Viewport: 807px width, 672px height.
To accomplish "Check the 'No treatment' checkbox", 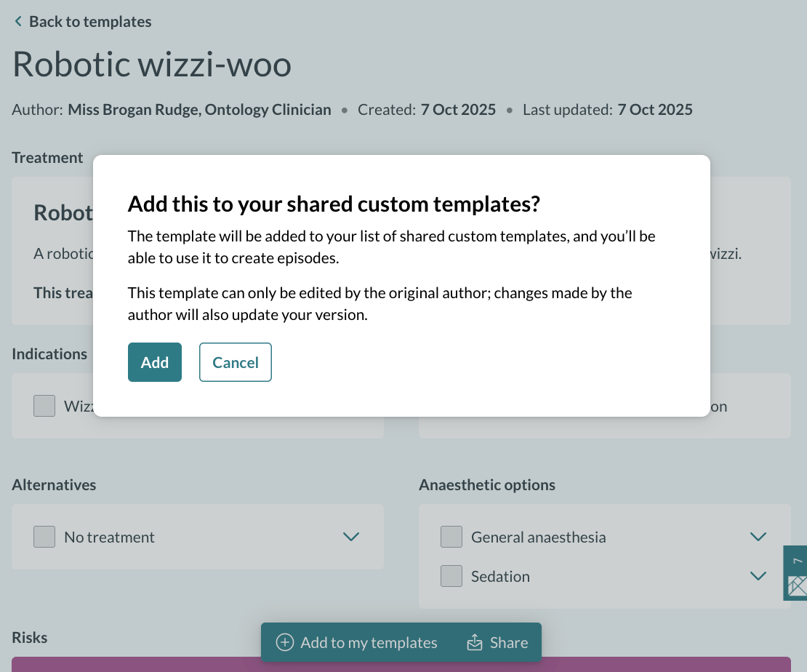I will [44, 537].
